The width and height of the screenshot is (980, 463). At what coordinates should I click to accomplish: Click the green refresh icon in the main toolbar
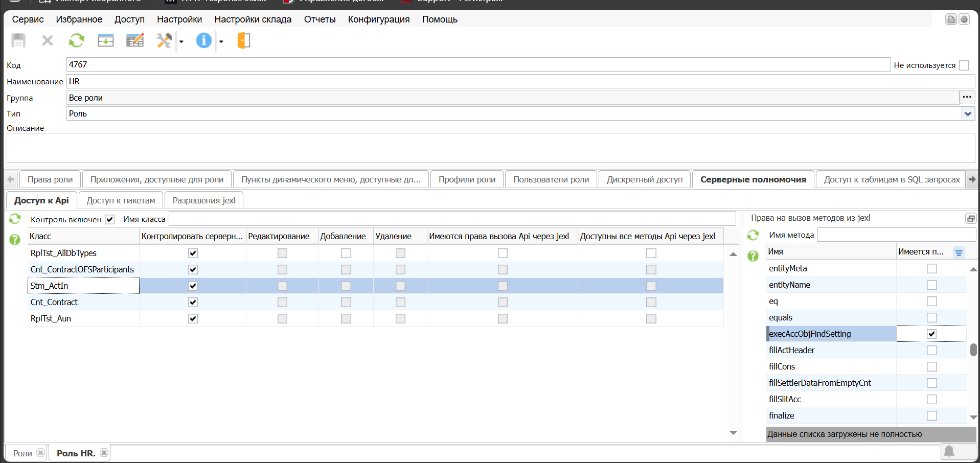(x=77, y=40)
